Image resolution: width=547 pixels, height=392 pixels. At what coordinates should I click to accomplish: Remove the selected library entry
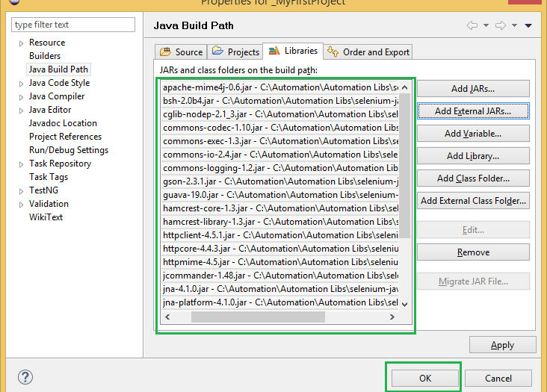click(472, 252)
